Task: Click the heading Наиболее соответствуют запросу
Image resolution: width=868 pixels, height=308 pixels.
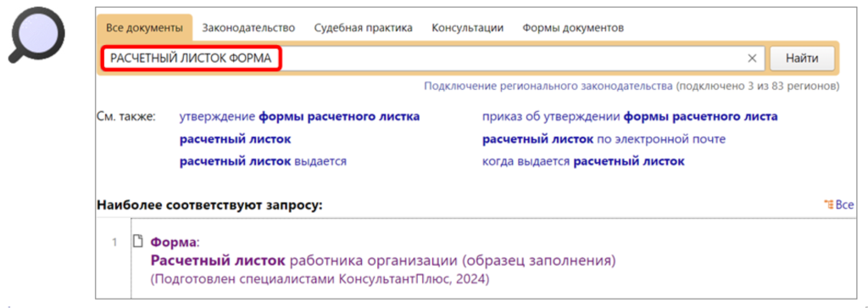Action: 209,205
